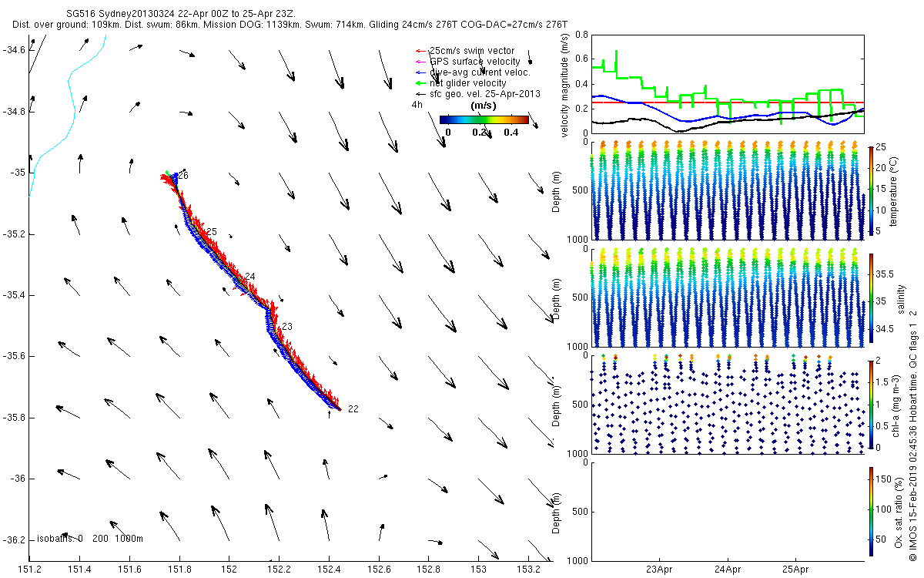The width and height of the screenshot is (924, 578).
Task: Click the '23Apr' date axis label
Action: coord(660,570)
